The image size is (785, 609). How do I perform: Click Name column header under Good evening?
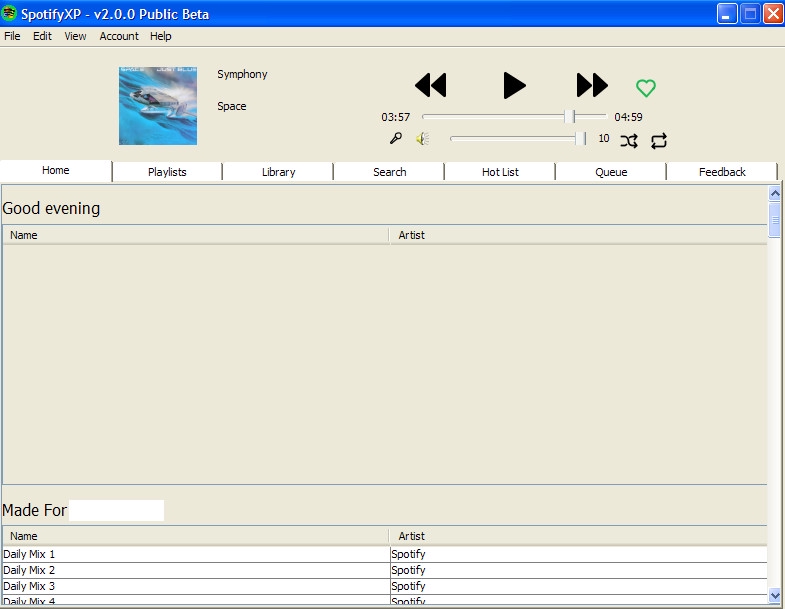point(196,235)
